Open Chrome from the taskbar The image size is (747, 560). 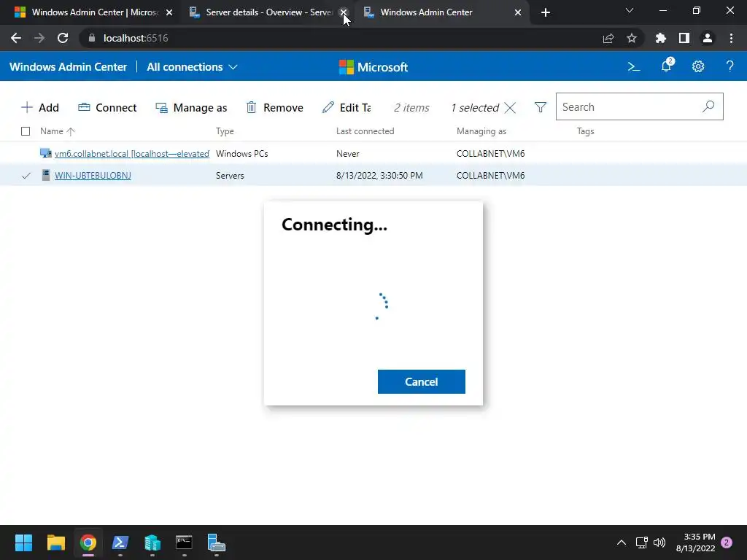tap(88, 542)
